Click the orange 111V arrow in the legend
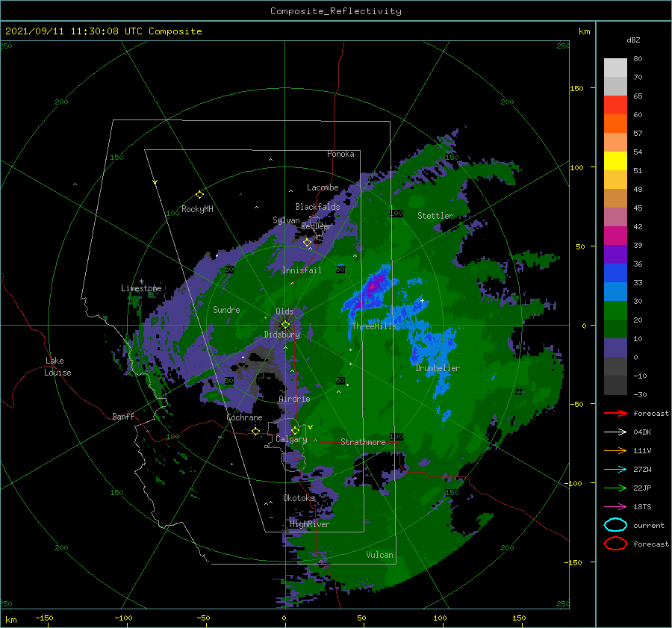The image size is (672, 628). pyautogui.click(x=615, y=450)
